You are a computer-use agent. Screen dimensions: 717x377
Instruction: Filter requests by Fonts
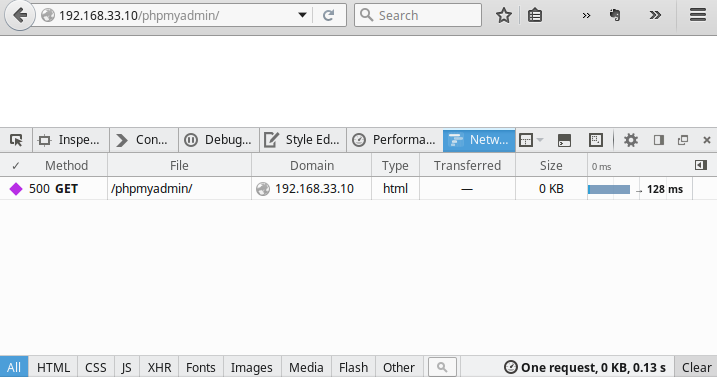coord(200,367)
